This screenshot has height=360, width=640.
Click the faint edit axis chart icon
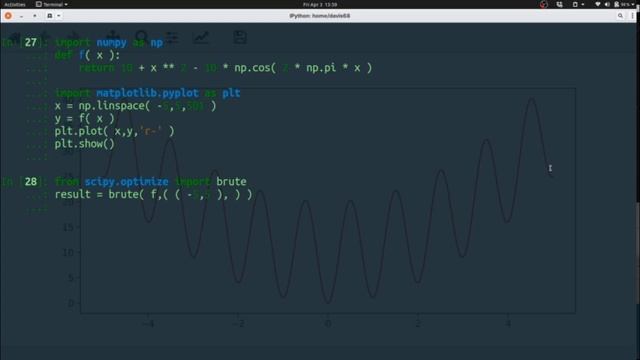201,37
